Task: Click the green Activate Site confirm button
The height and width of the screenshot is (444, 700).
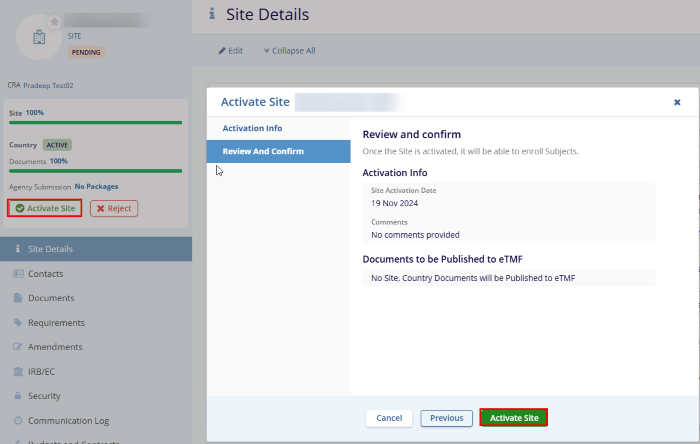Action: tap(514, 418)
